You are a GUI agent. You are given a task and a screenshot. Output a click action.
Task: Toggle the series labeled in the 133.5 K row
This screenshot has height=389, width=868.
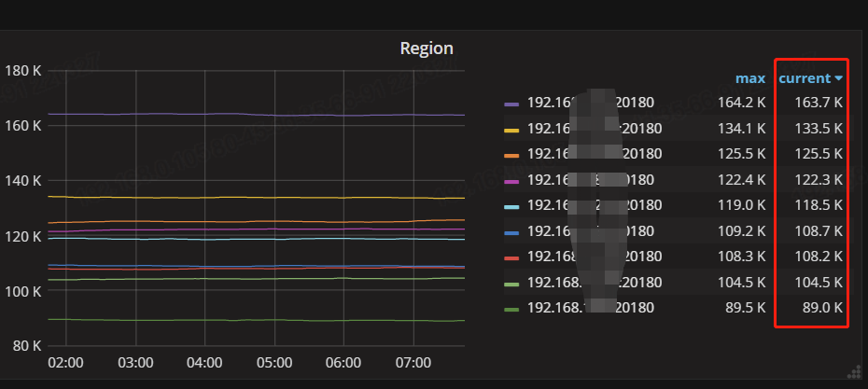(595, 129)
